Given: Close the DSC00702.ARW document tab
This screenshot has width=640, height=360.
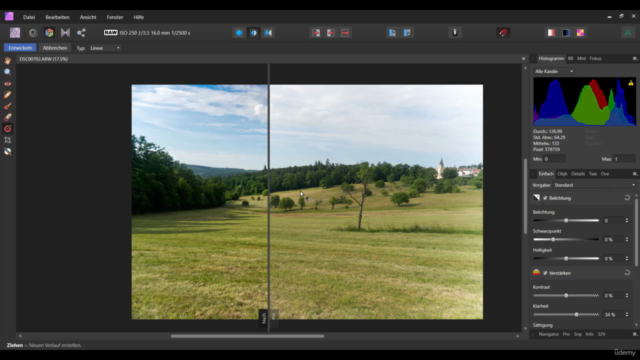Looking at the screenshot, I should tap(523, 59).
